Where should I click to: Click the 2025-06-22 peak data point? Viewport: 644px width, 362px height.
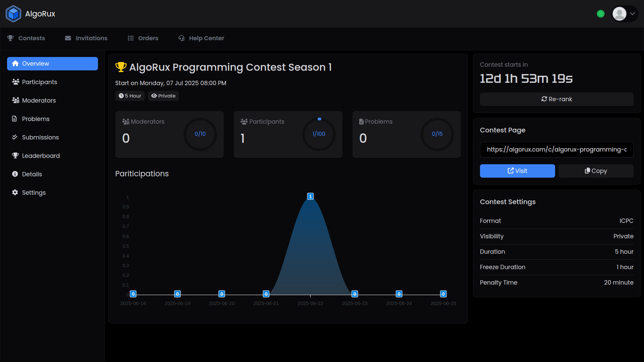(x=310, y=196)
